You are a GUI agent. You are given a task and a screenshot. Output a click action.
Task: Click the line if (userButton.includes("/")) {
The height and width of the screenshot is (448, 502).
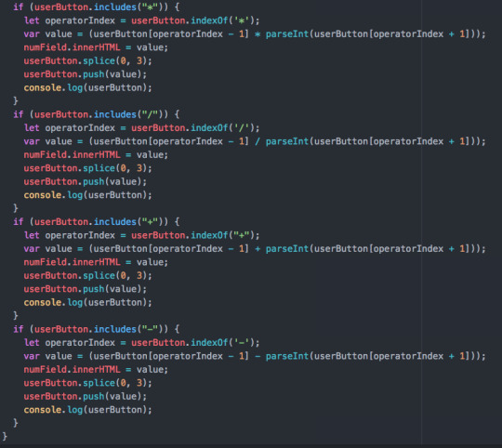(97, 114)
